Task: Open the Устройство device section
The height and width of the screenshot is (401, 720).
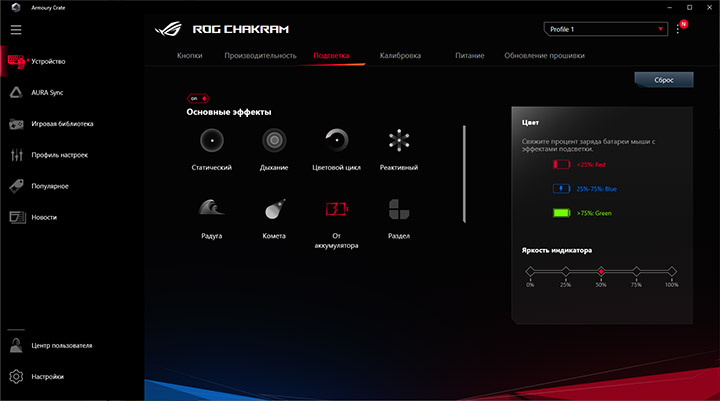Action: 37,61
